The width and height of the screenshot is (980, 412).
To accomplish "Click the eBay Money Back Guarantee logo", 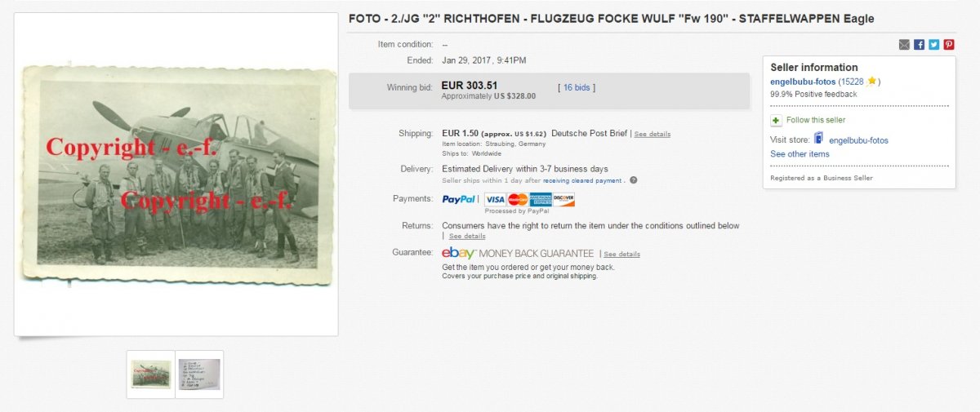I will coord(518,254).
